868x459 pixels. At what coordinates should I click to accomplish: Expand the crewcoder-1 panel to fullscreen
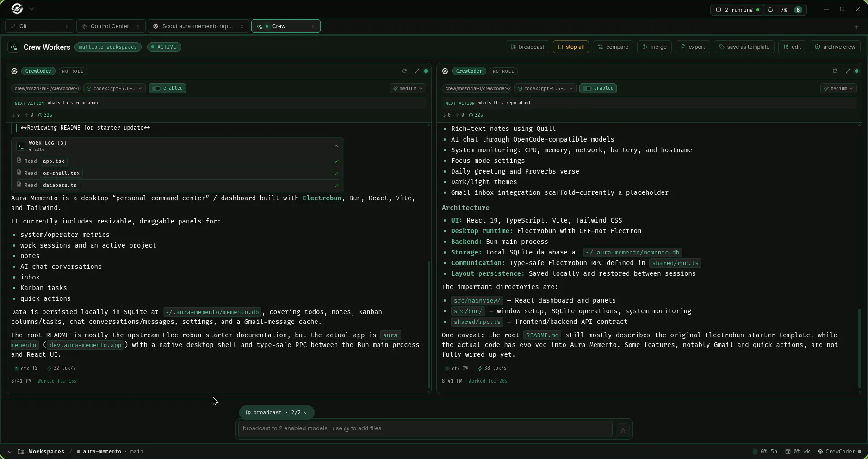[417, 71]
